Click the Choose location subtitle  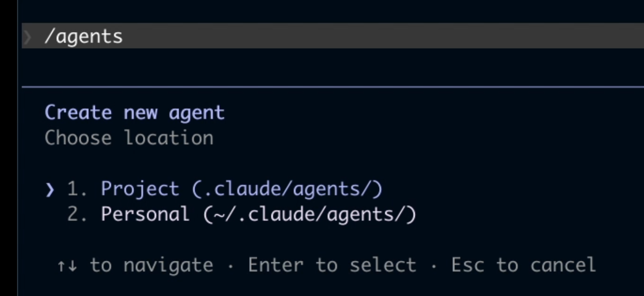coord(129,138)
